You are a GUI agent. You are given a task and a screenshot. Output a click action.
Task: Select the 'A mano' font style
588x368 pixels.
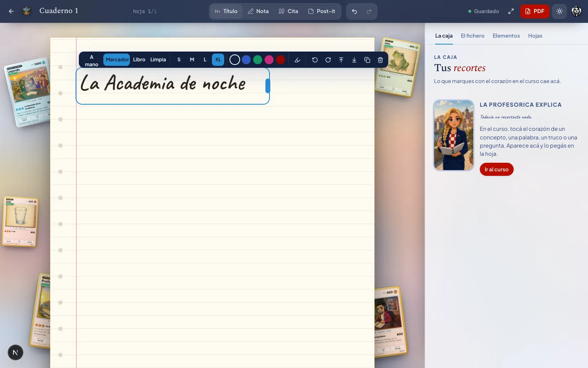pos(91,61)
